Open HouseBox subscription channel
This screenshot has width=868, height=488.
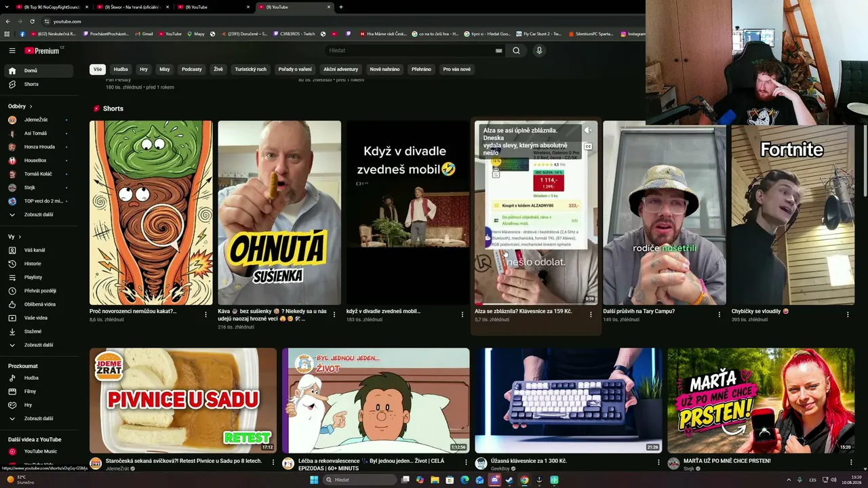click(x=38, y=161)
